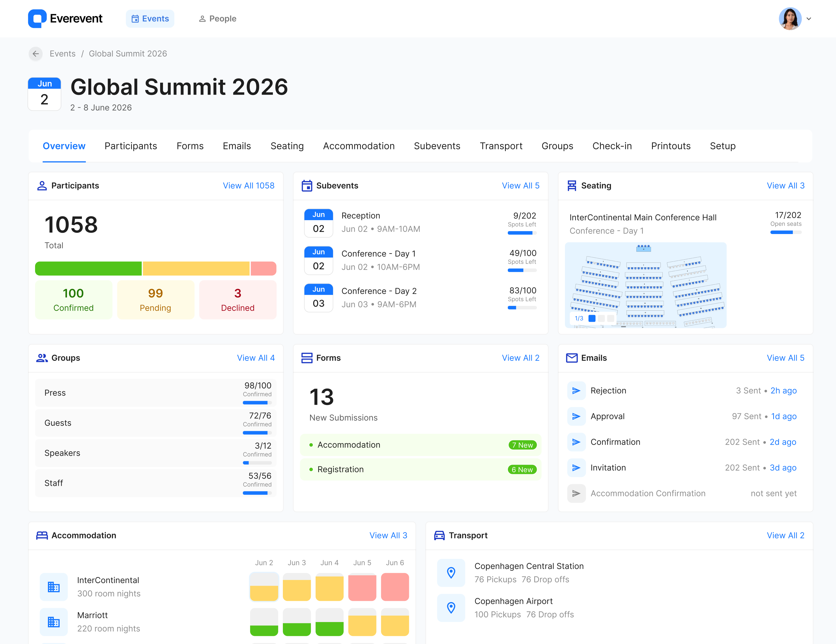Switch to the Seating tab
The width and height of the screenshot is (836, 644).
point(287,146)
